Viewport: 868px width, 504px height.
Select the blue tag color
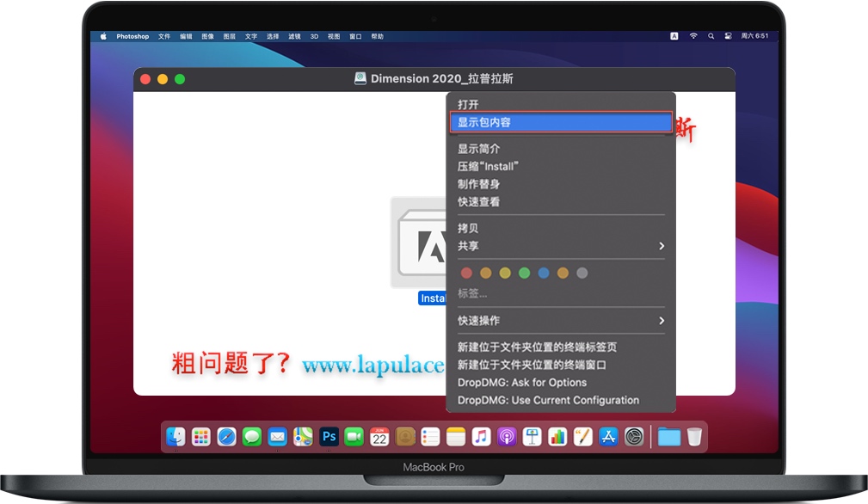(x=544, y=273)
